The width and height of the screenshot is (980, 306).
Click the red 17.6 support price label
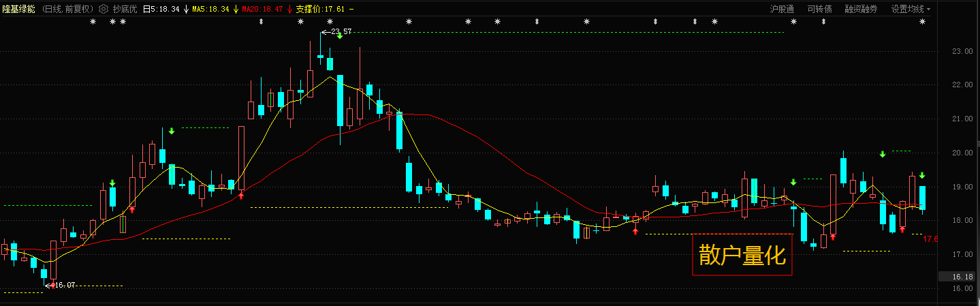pyautogui.click(x=930, y=239)
